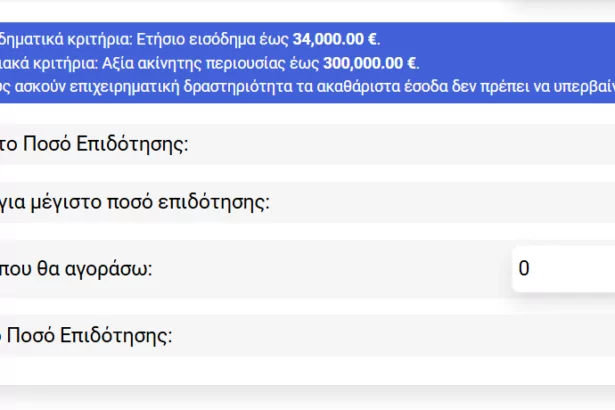Click the number input field showing 0
This screenshot has height=410, width=615.
[x=562, y=268]
